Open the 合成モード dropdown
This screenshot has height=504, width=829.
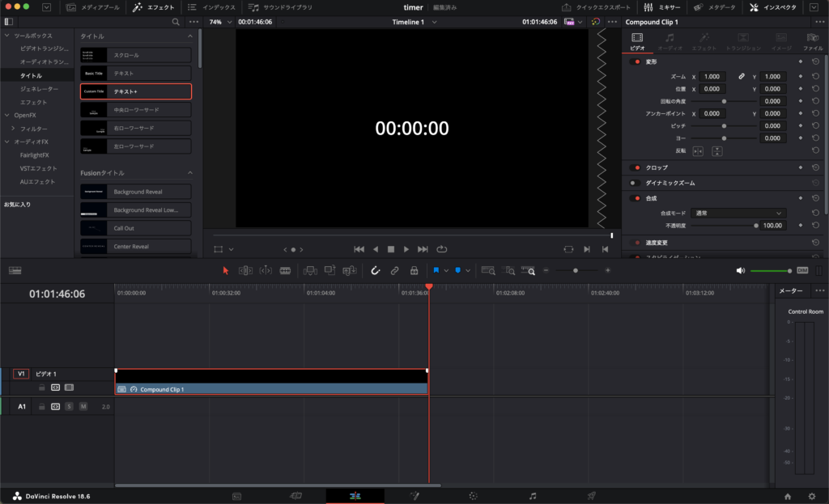point(740,213)
